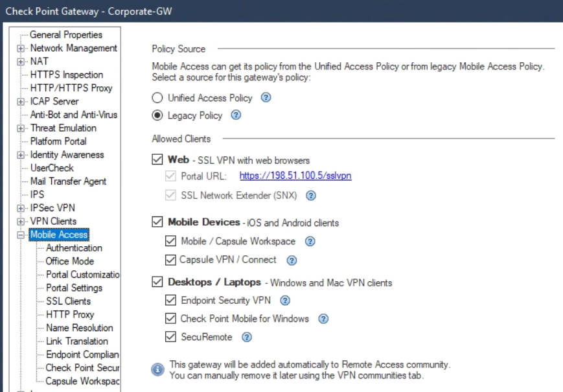Open help for Unified Access Policy

[x=266, y=98]
